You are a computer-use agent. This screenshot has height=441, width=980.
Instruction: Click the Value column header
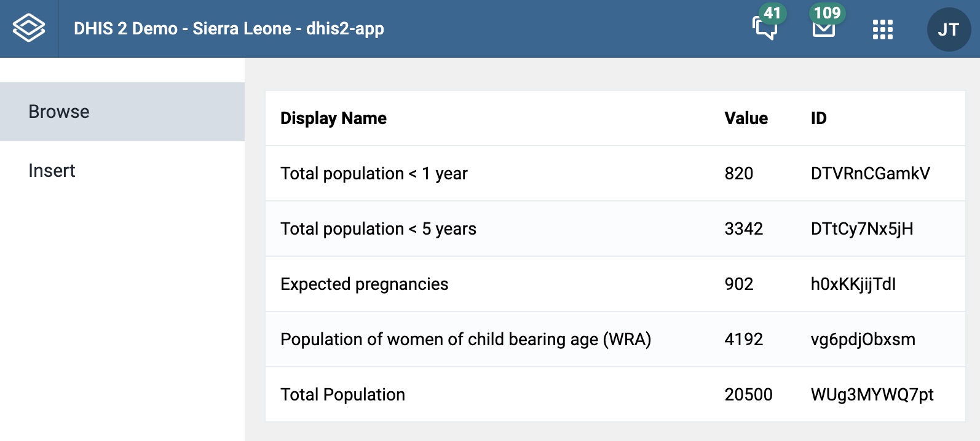(746, 118)
